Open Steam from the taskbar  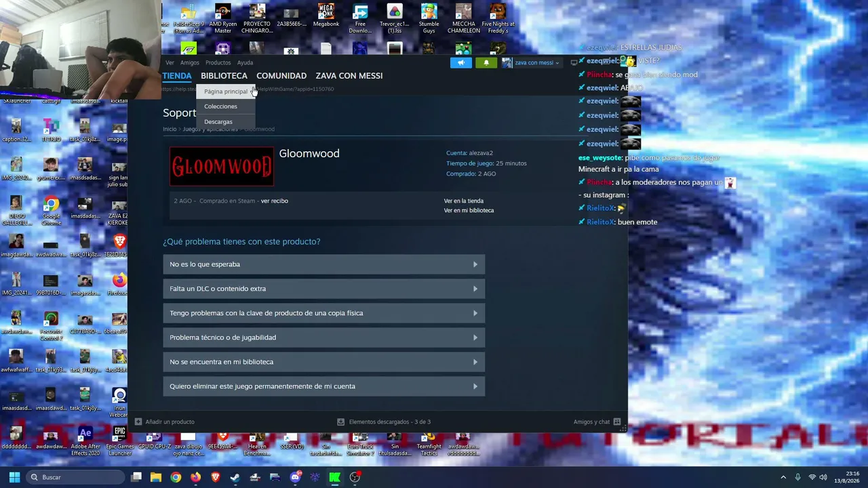(235, 477)
